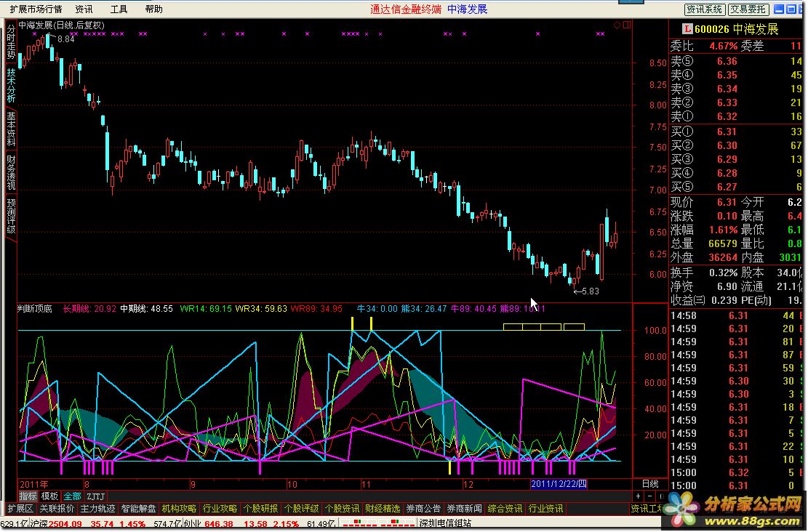Click the 5.83 low price label
The image size is (808, 532).
(591, 291)
